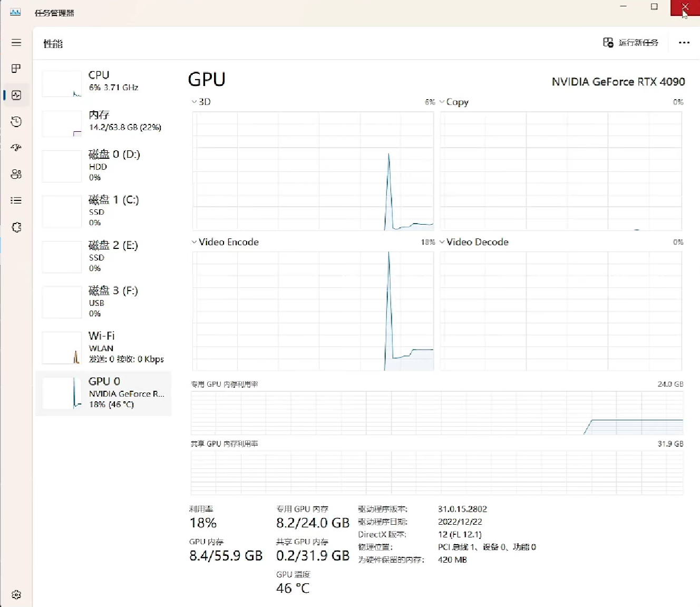Open the Video Encode engine dropdown
The width and height of the screenshot is (700, 607).
click(x=225, y=242)
